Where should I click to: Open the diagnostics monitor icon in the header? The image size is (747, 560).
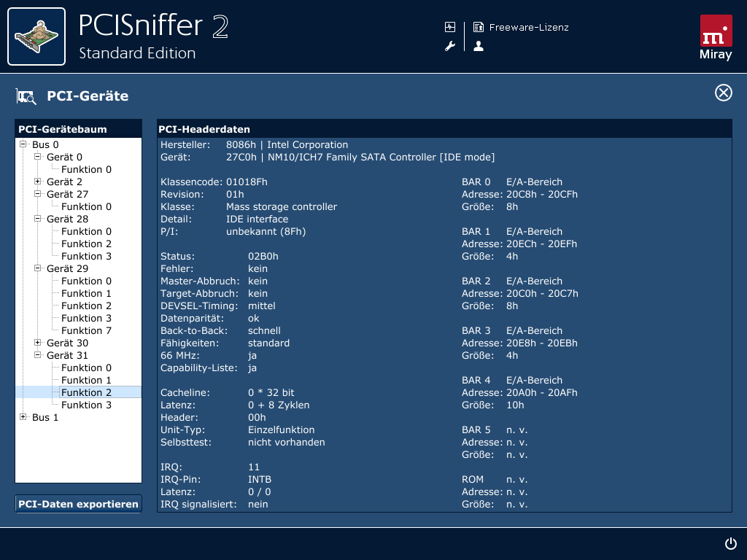click(x=451, y=26)
